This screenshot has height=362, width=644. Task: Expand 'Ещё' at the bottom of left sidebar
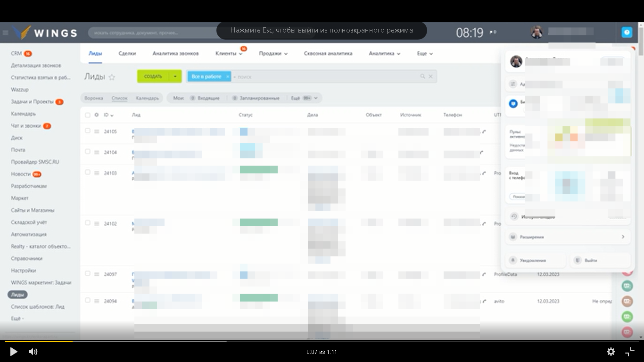coord(17,319)
